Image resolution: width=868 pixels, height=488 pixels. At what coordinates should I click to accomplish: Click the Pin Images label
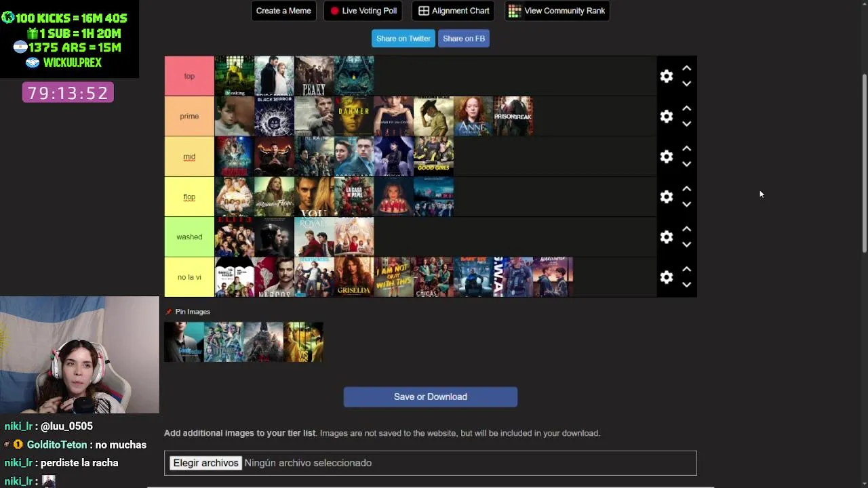(193, 312)
